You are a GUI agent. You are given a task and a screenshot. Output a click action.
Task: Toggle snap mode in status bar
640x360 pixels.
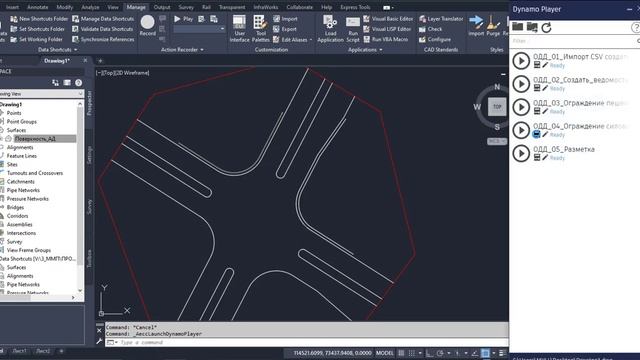coord(412,353)
